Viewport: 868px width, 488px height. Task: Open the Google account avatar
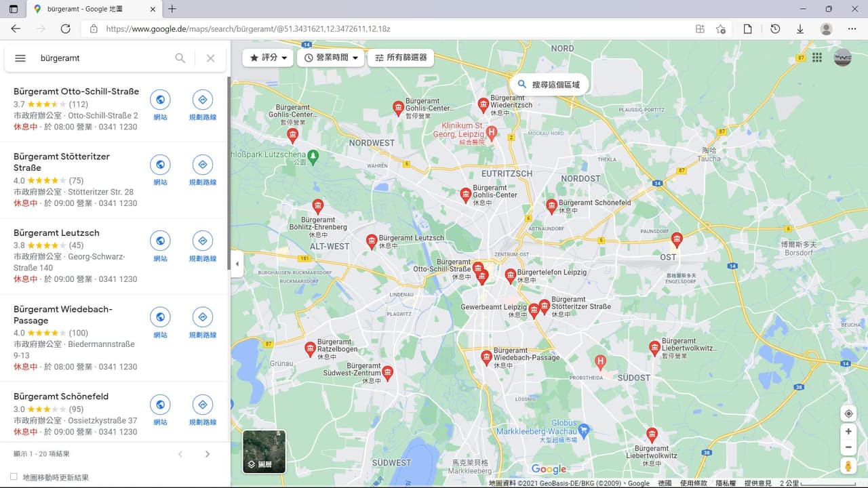click(842, 58)
